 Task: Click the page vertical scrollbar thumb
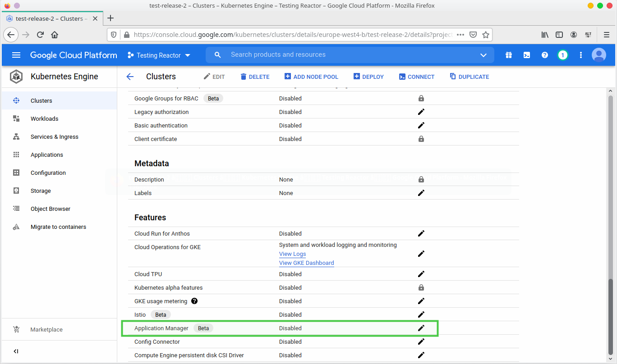tap(611, 317)
